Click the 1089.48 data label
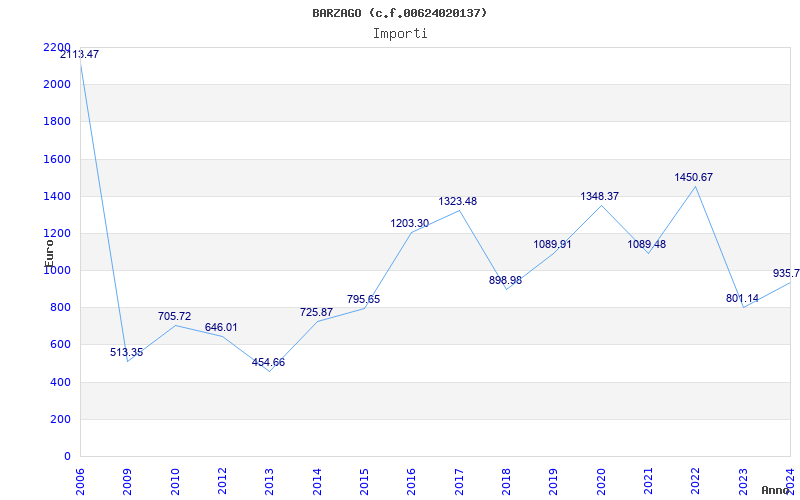The image size is (800, 500). (646, 244)
